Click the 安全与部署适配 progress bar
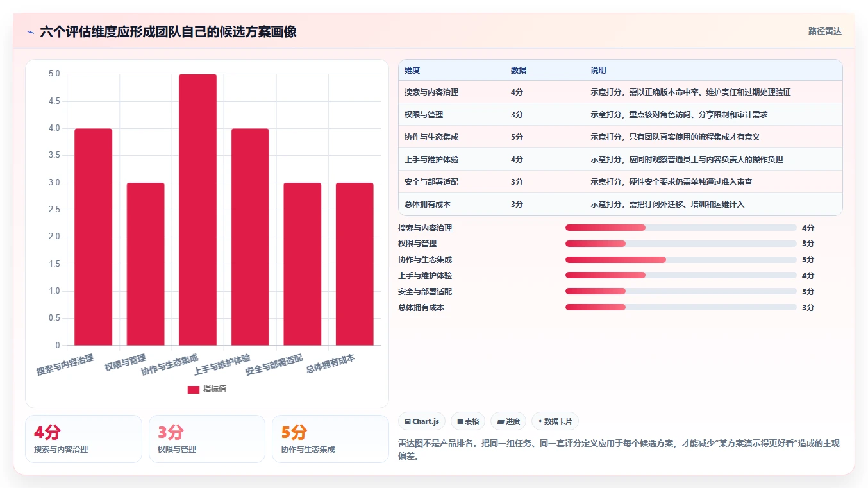Image resolution: width=868 pixels, height=488 pixels. [x=681, y=291]
